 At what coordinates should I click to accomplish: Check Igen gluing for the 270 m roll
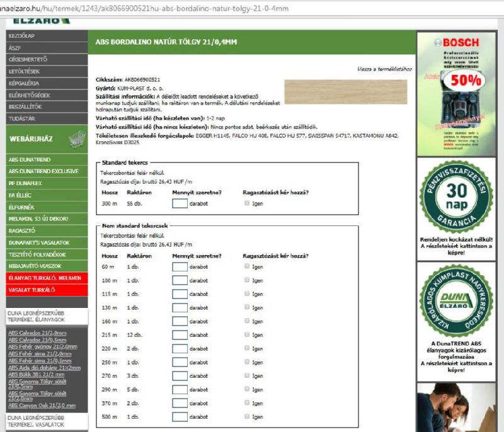(247, 375)
